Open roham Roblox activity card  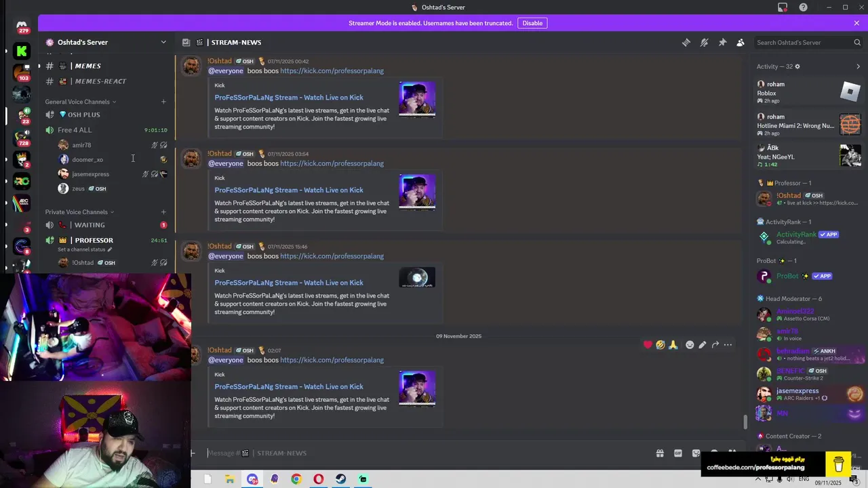click(x=809, y=92)
